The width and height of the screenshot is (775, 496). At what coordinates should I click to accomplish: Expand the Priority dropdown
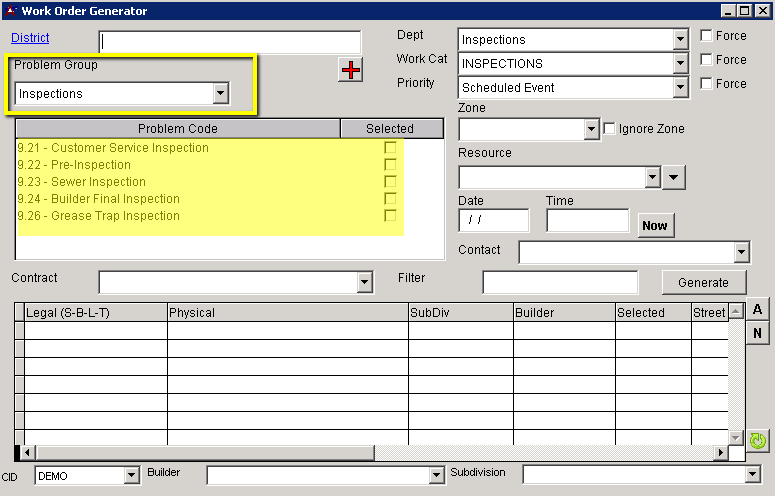[680, 88]
